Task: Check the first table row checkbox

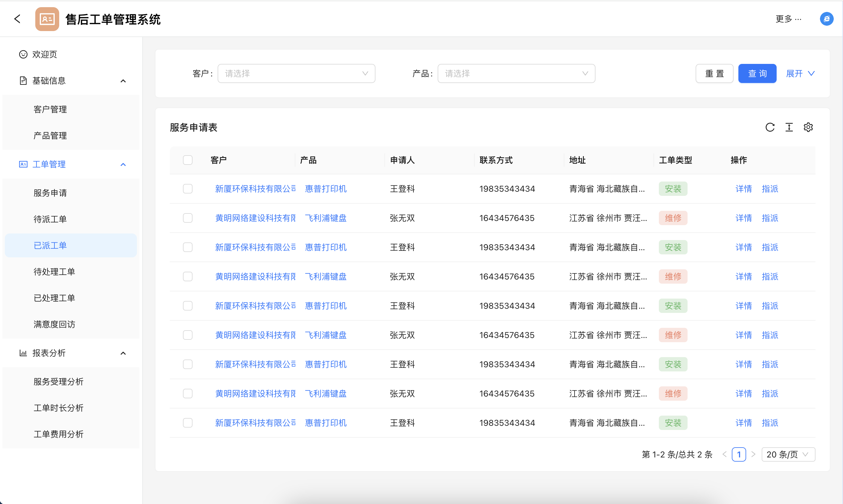Action: click(188, 189)
